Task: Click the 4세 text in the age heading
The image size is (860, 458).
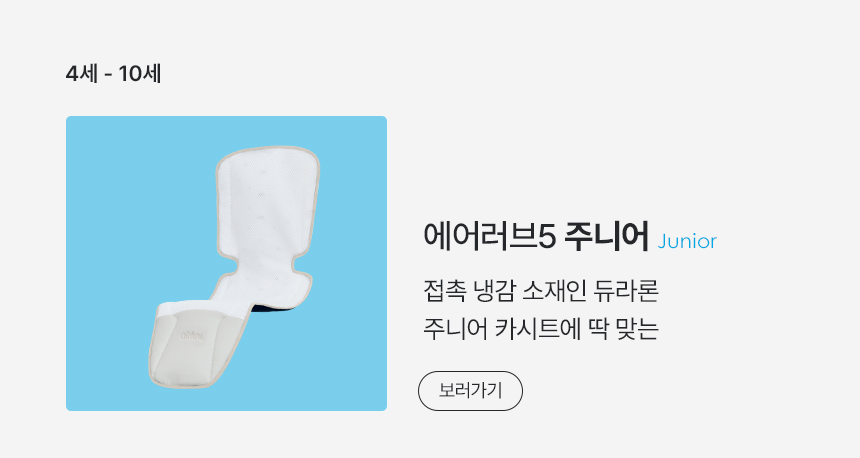Action: click(x=81, y=73)
